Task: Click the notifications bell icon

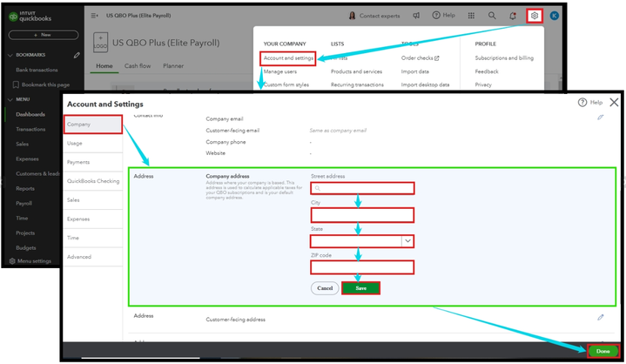Action: pos(513,16)
